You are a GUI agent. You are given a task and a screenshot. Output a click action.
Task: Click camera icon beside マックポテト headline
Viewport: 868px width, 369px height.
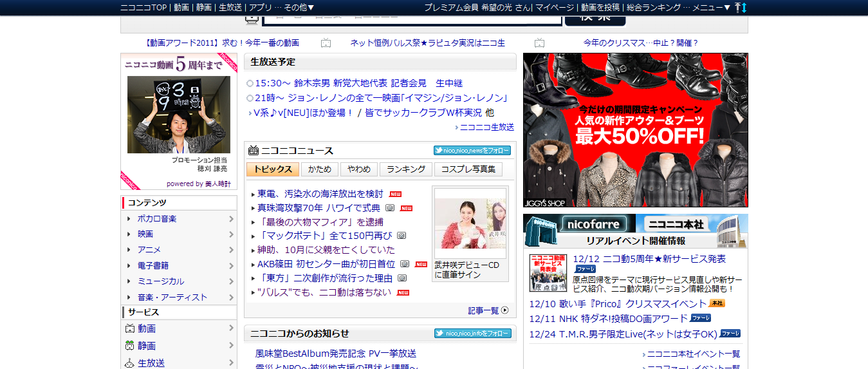402,236
